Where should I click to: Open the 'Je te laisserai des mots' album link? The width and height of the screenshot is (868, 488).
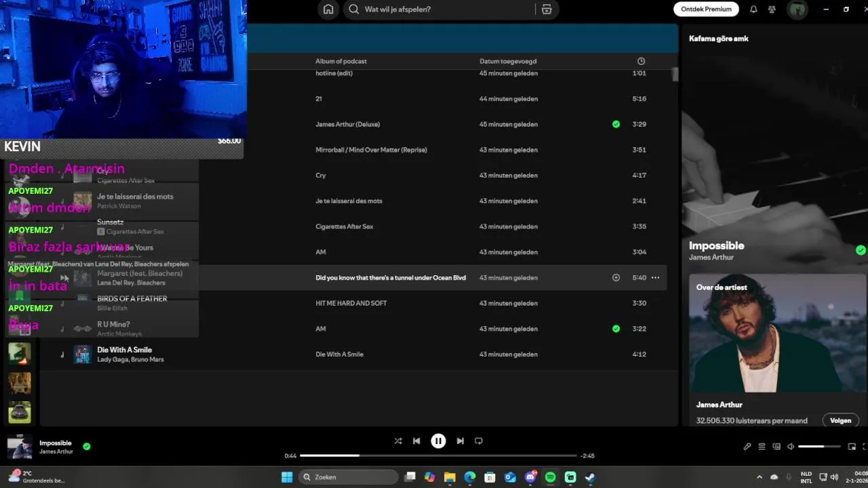point(349,201)
